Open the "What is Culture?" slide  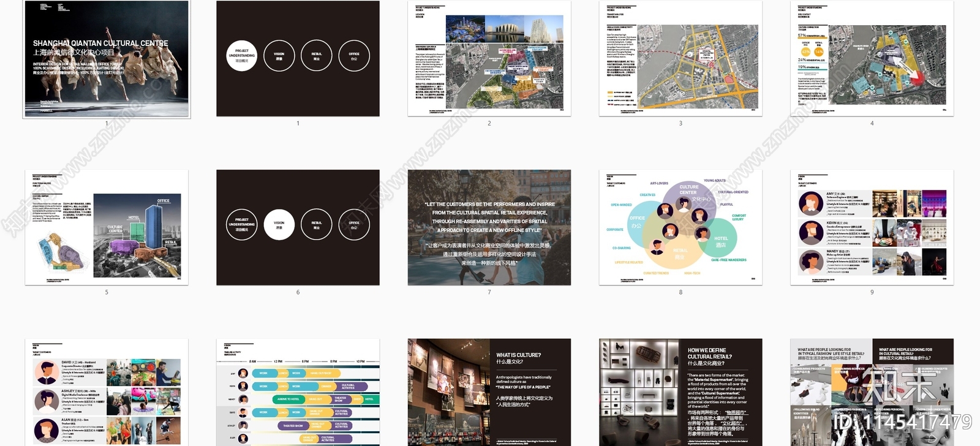coord(489,392)
